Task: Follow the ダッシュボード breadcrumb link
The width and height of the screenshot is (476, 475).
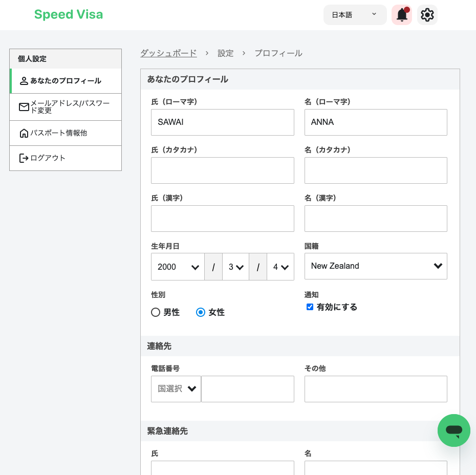Action: click(168, 53)
